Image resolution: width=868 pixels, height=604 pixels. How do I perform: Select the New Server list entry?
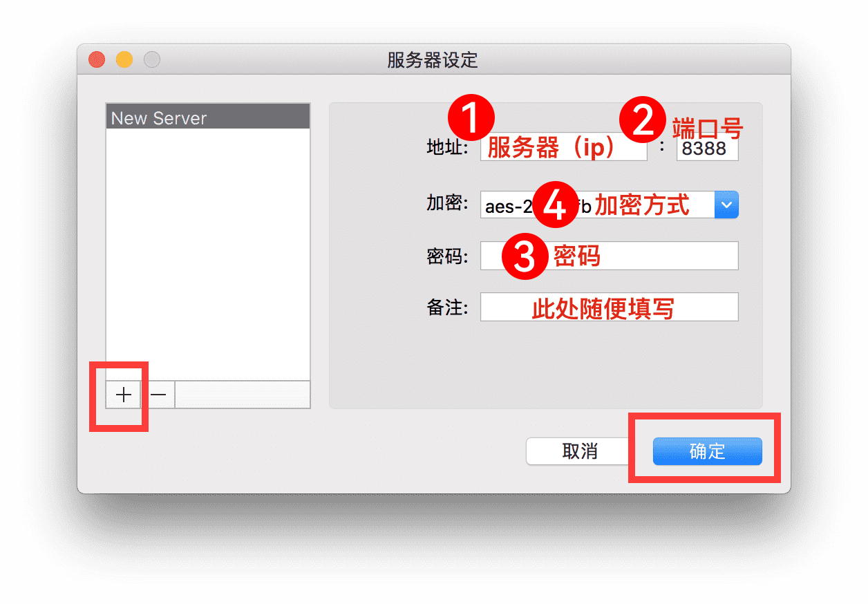[208, 117]
